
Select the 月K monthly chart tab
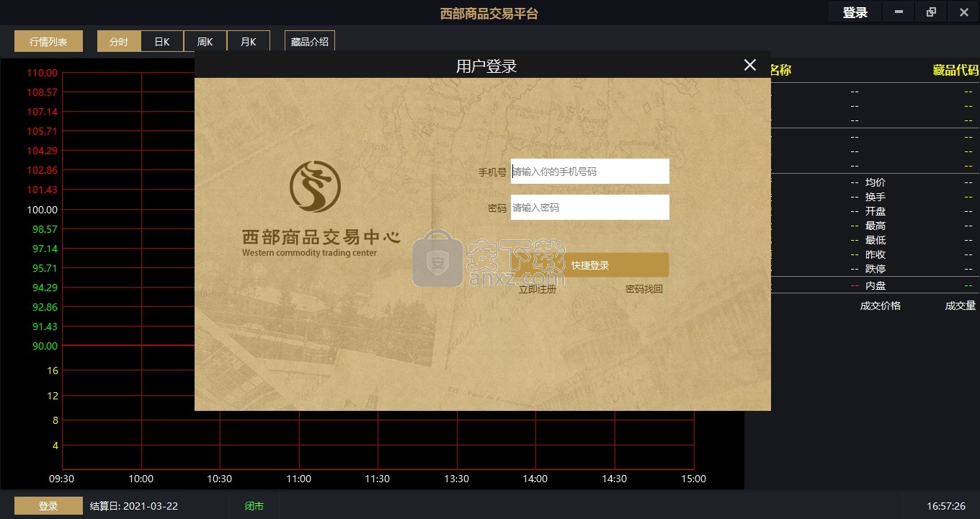coord(249,42)
